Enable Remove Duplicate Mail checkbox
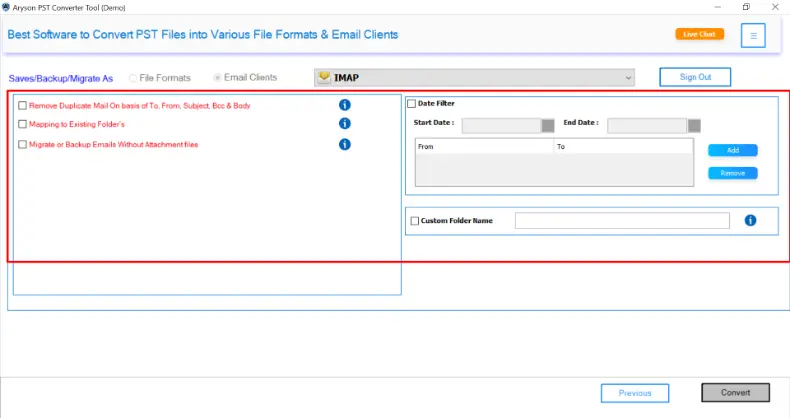Viewport: 790px width, 418px height. coord(22,105)
